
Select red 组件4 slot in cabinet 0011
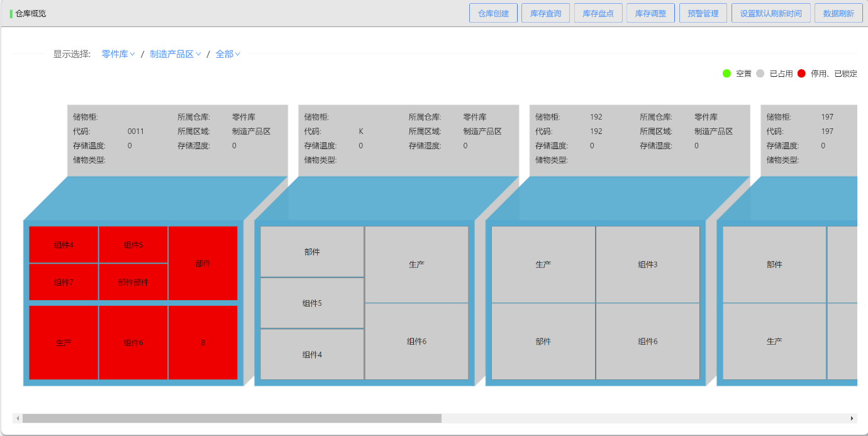64,245
